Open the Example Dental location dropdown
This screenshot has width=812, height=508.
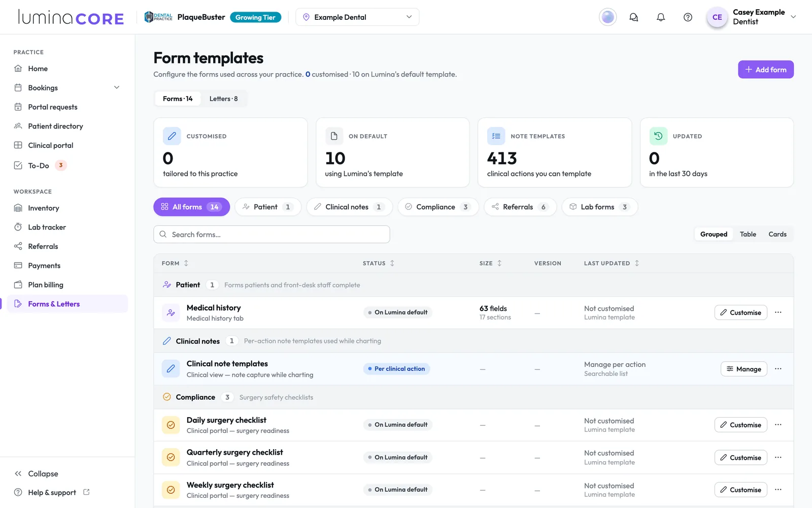[357, 17]
